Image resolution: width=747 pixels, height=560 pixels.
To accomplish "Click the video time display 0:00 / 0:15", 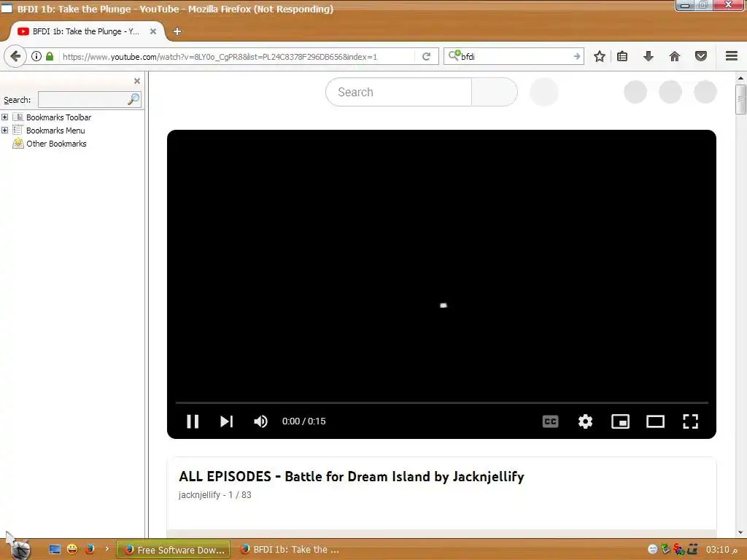I will click(x=303, y=421).
